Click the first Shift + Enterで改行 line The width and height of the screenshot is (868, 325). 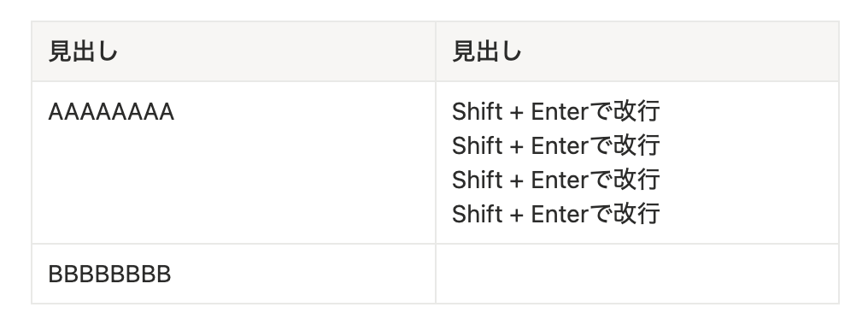[556, 112]
